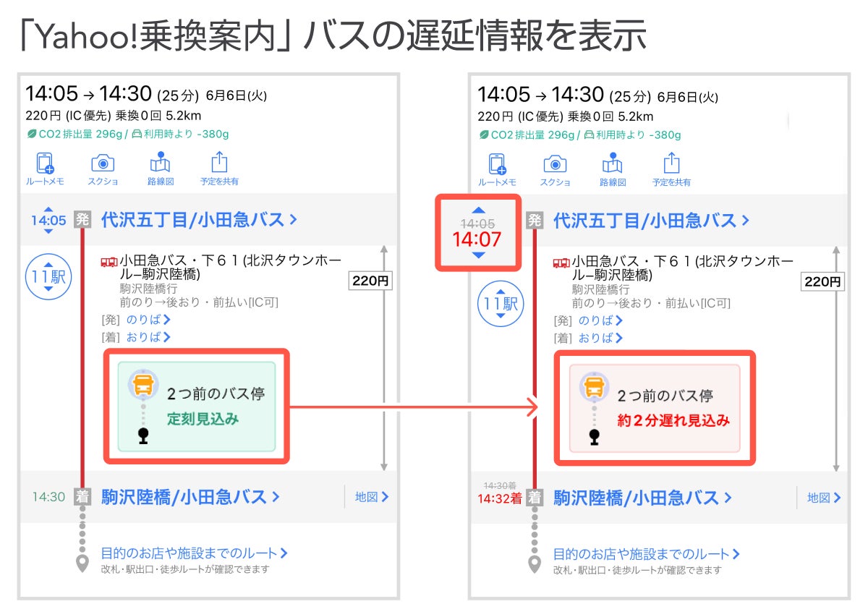Open 代沢五丁目/小田急バス in right screen
Image resolution: width=868 pixels, height=604 pixels.
[x=651, y=221]
